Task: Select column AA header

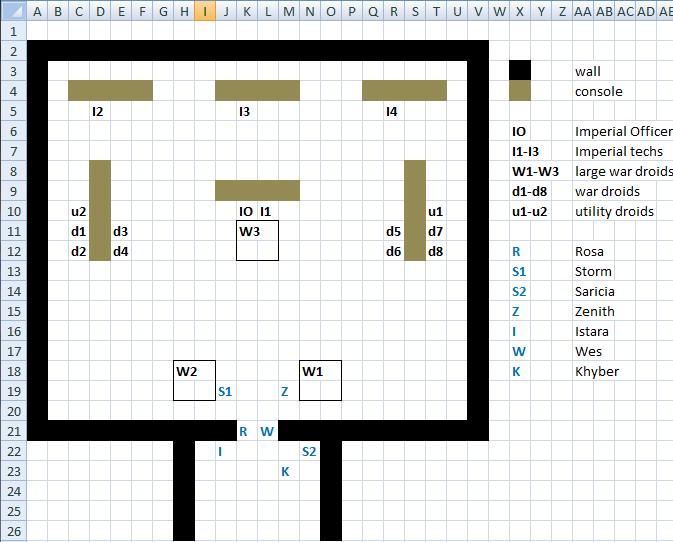Action: coord(583,11)
